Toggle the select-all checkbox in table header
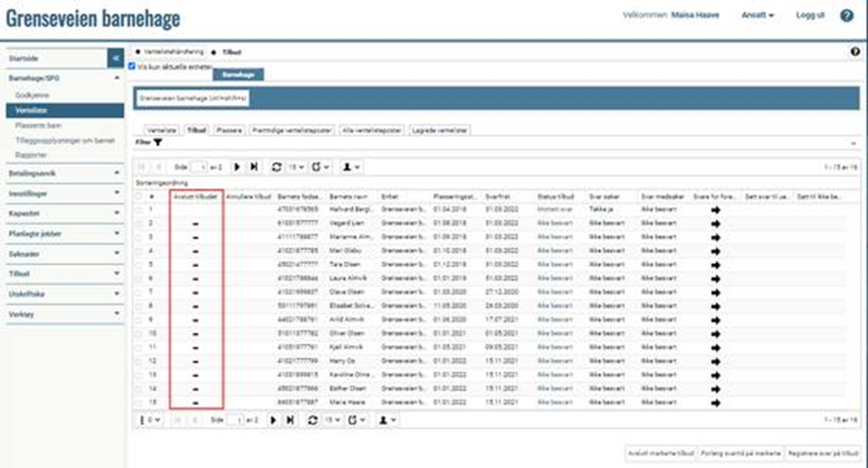This screenshot has height=468, width=868. coord(139,196)
